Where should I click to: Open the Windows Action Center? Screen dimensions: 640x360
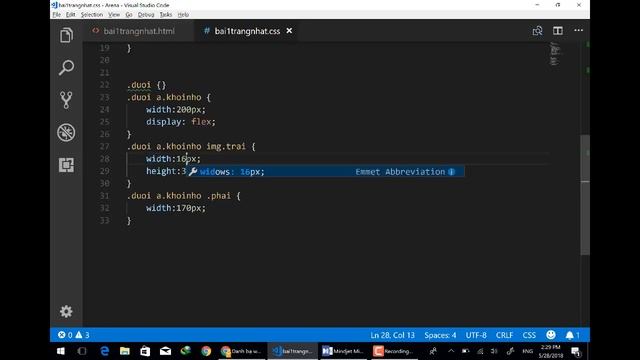coord(576,351)
